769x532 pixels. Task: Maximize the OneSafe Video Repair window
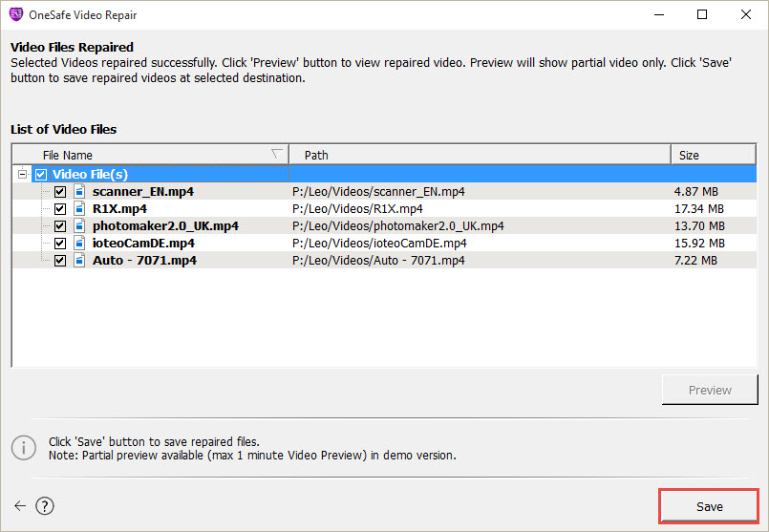tap(702, 14)
